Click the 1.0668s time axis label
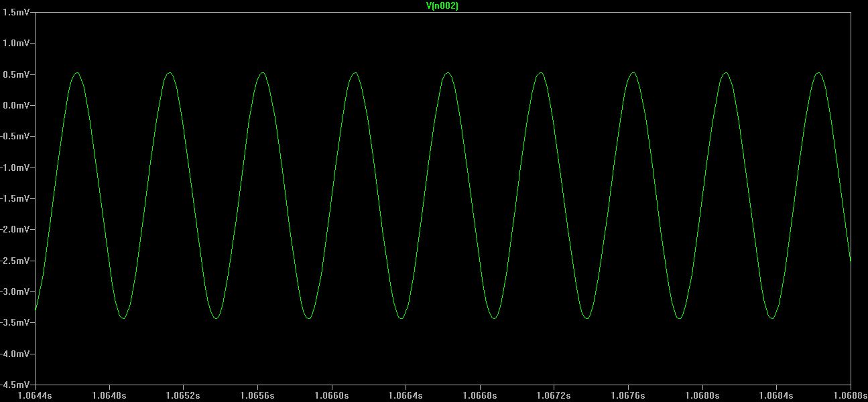 coord(481,396)
